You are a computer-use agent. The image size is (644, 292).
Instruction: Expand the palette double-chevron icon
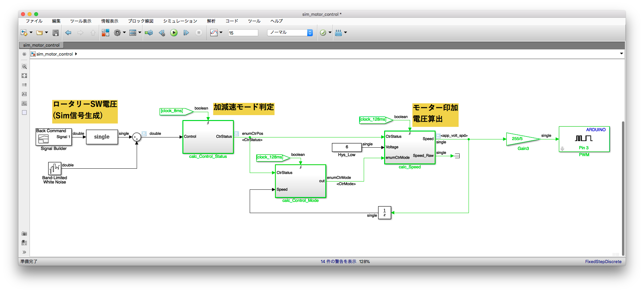24,252
